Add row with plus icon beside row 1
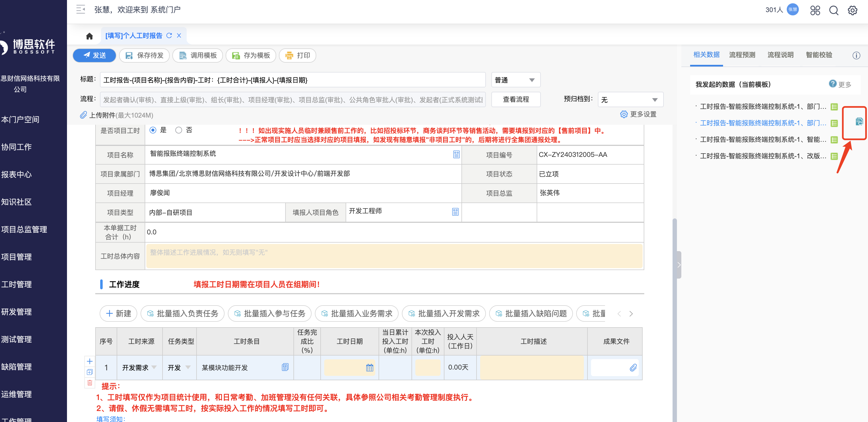868x422 pixels. point(90,361)
